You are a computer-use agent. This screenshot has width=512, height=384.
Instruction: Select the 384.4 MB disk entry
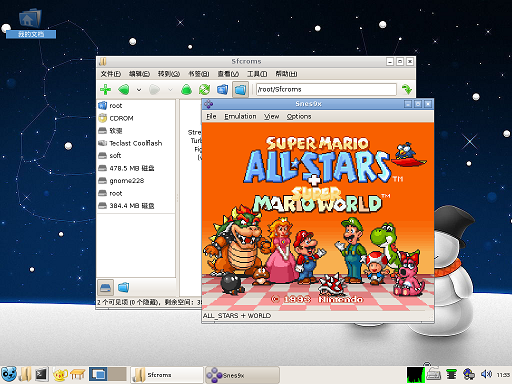(x=136, y=206)
